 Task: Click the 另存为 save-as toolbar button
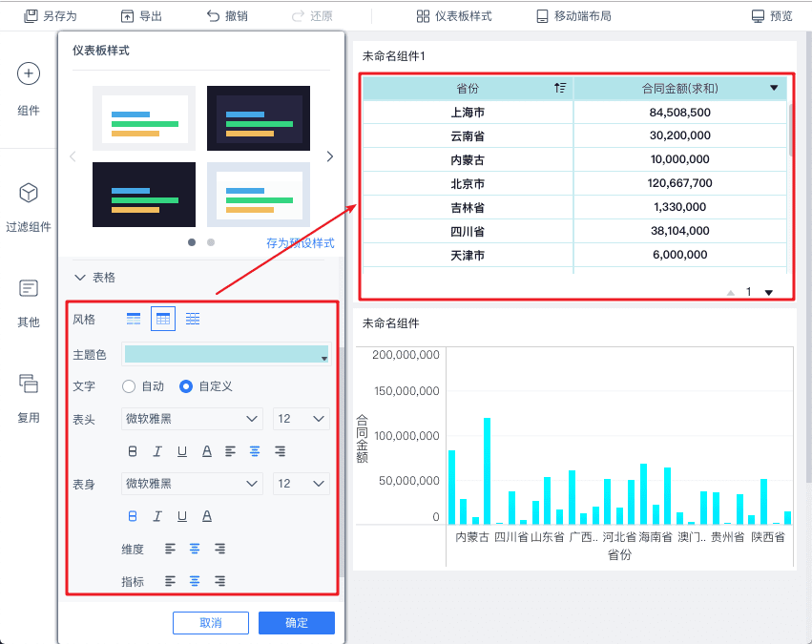[51, 16]
